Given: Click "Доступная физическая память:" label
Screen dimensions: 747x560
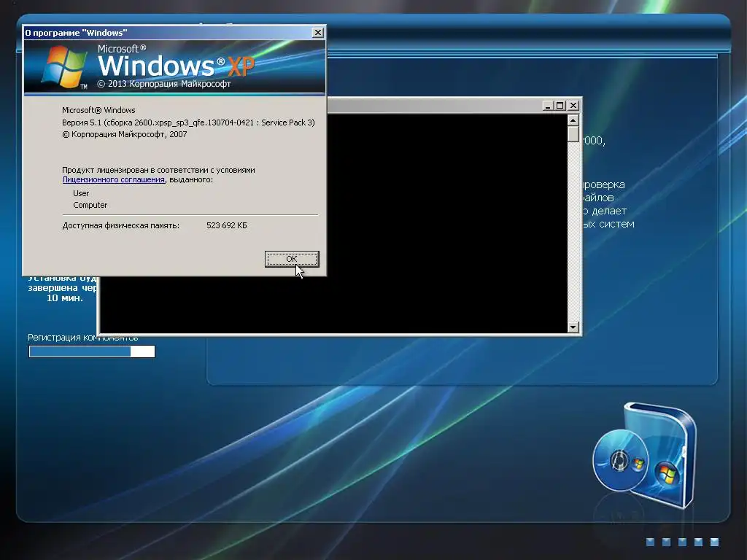Looking at the screenshot, I should tap(120, 226).
